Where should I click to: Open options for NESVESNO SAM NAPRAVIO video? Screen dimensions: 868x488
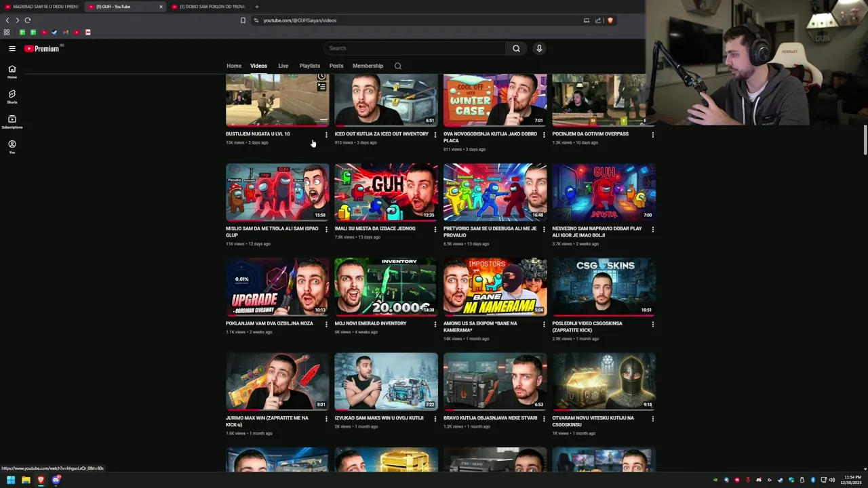653,230
